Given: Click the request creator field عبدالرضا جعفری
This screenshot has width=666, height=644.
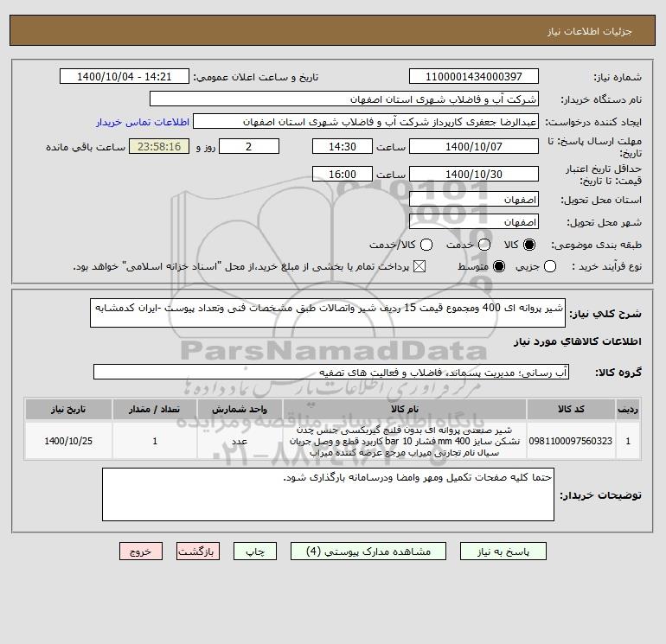Looking at the screenshot, I should pos(366,121).
